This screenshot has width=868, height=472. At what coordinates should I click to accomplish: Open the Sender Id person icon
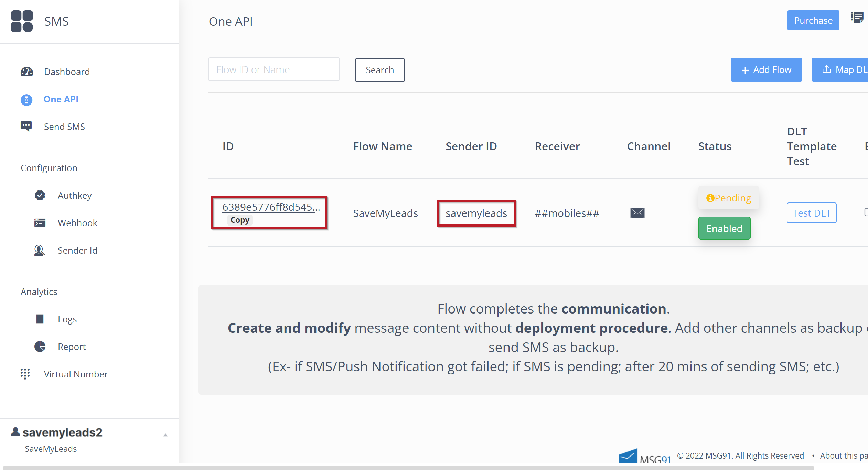(39, 250)
